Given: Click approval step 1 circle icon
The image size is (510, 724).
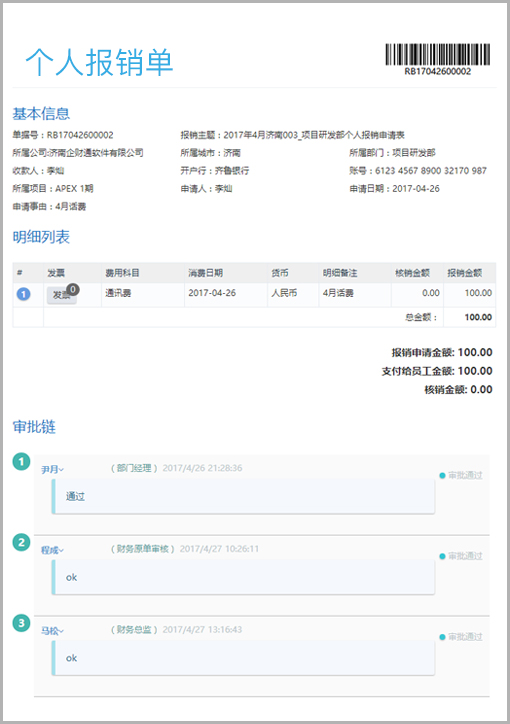Looking at the screenshot, I should coord(21,462).
